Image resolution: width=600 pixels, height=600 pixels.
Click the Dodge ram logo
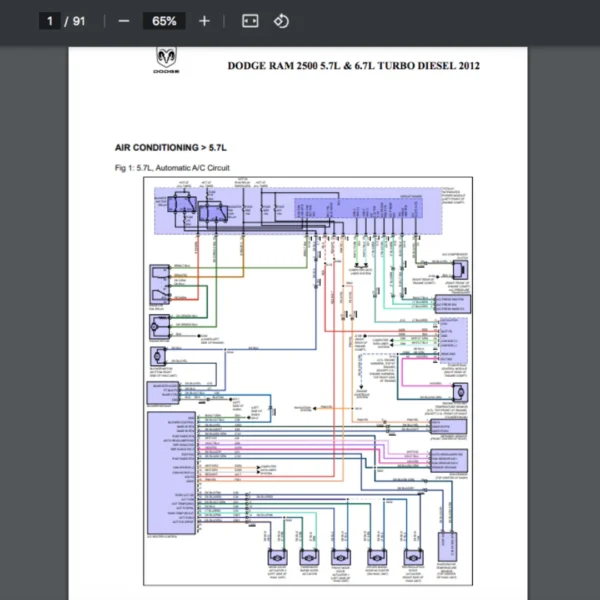click(165, 62)
